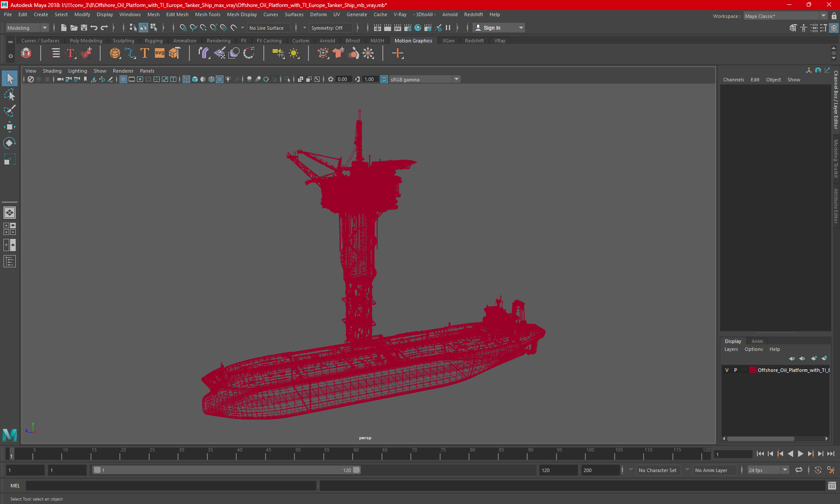840x504 pixels.
Task: Click the Redo arrow icon
Action: [104, 28]
